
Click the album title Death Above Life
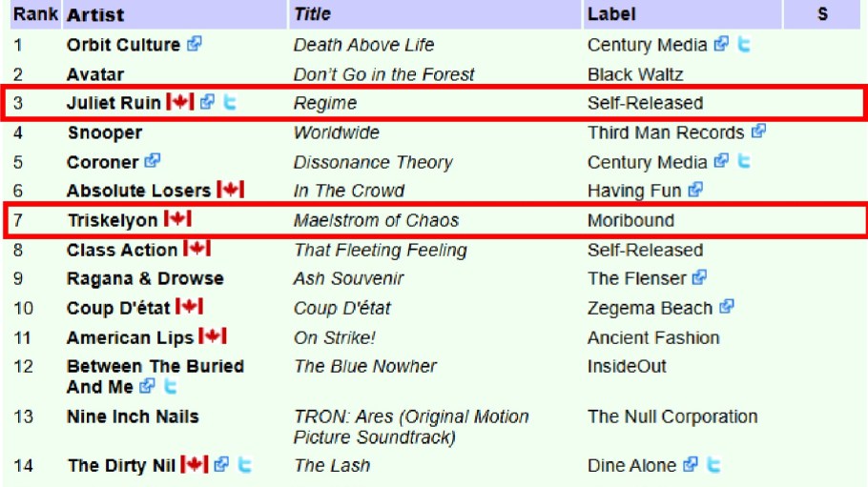pyautogui.click(x=363, y=45)
